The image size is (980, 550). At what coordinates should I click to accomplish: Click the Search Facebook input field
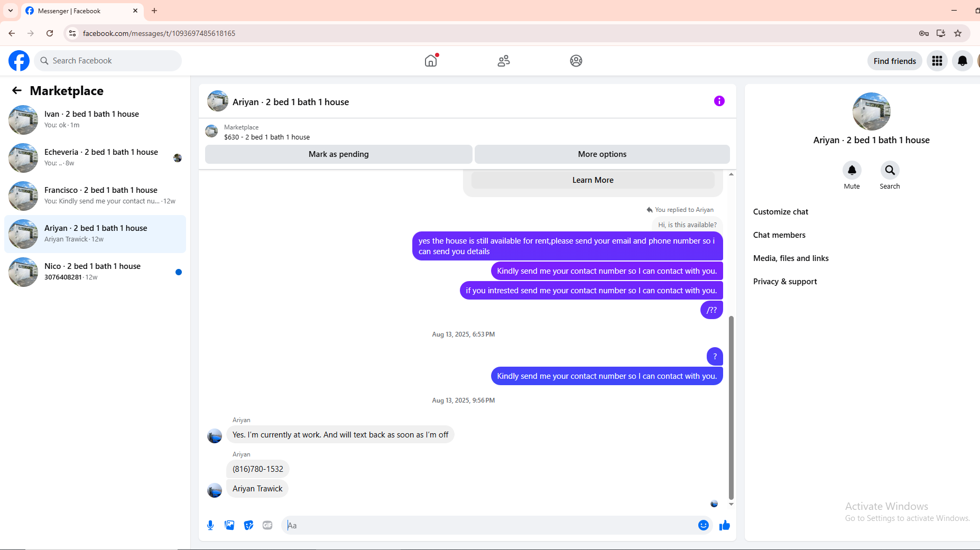pos(108,61)
